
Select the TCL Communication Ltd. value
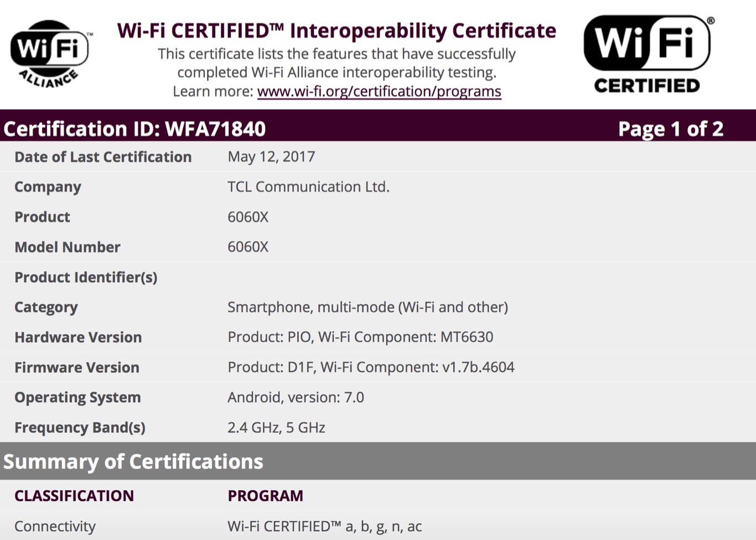click(308, 186)
